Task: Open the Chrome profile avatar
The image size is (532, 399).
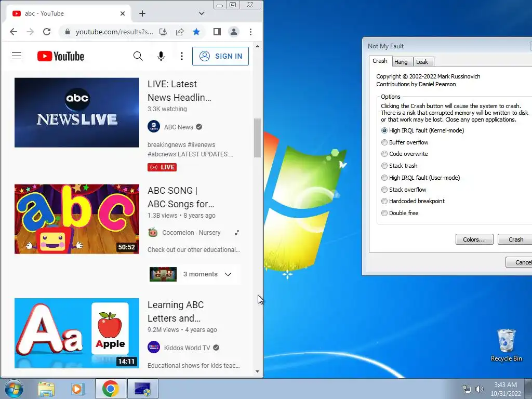Action: 234,32
